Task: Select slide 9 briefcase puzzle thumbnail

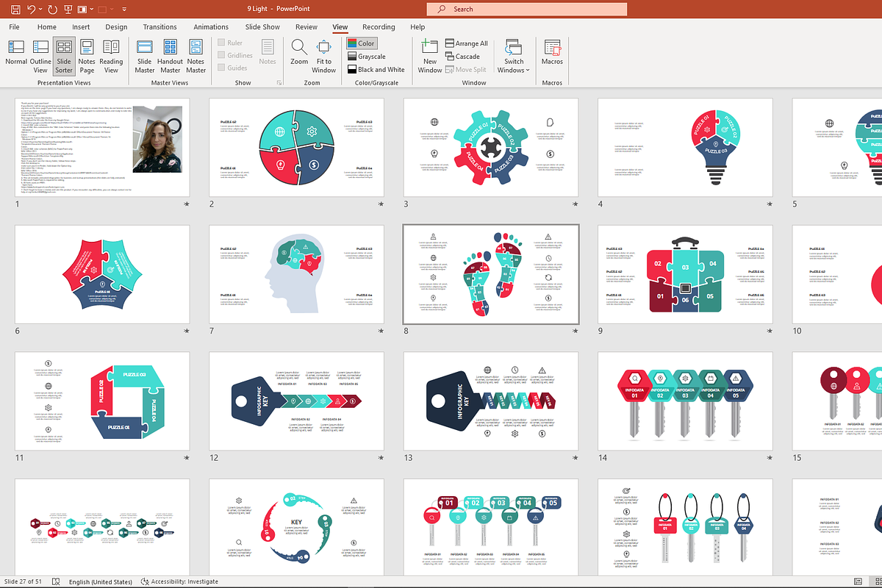Action: pos(685,274)
